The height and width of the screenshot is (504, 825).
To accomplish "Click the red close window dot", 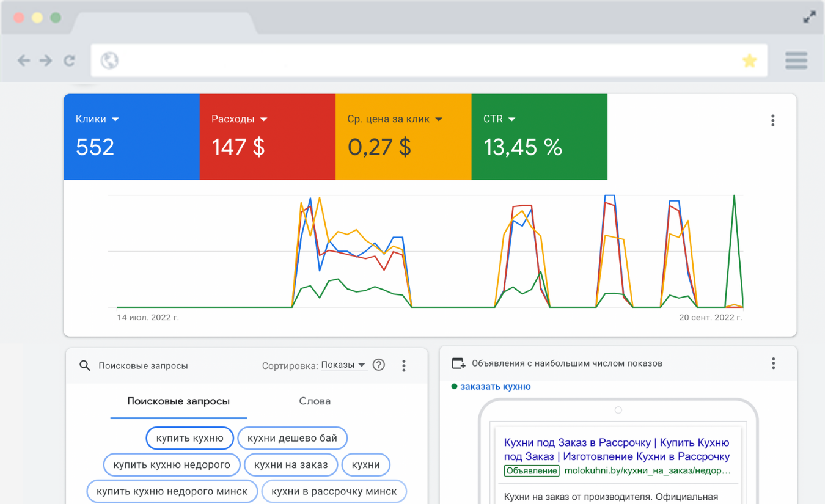I will click(x=19, y=17).
